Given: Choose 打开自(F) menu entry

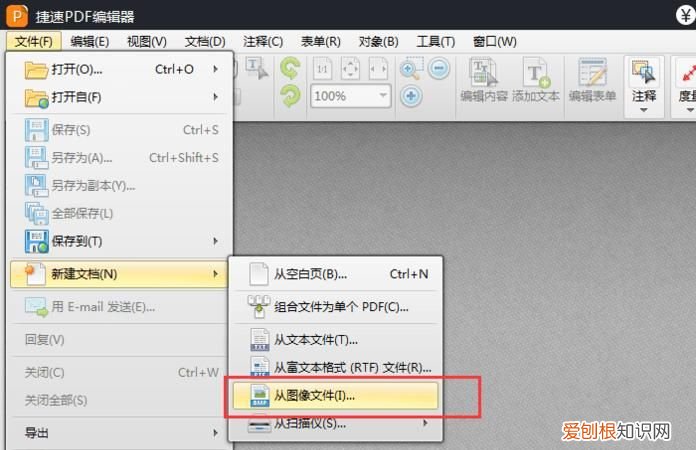Looking at the screenshot, I should click(119, 97).
